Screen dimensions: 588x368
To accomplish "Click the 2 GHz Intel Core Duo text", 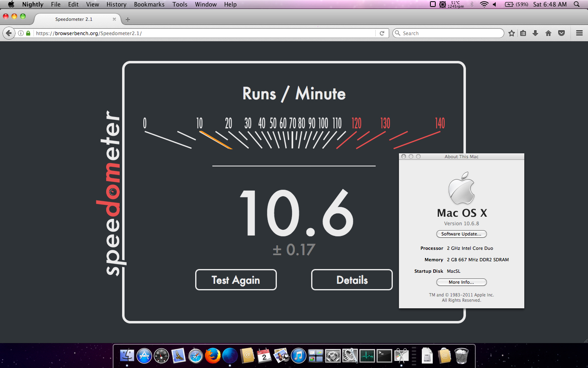I will click(470, 248).
